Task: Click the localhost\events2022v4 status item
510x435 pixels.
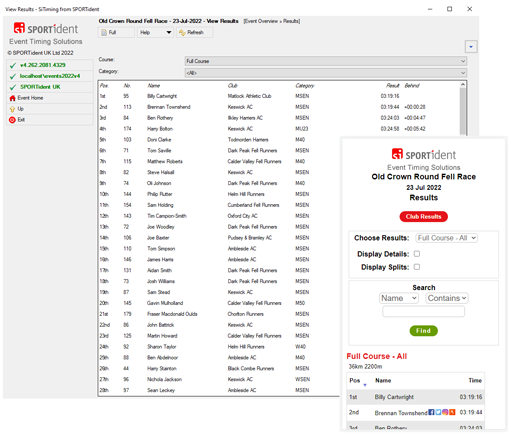Action: (x=50, y=76)
